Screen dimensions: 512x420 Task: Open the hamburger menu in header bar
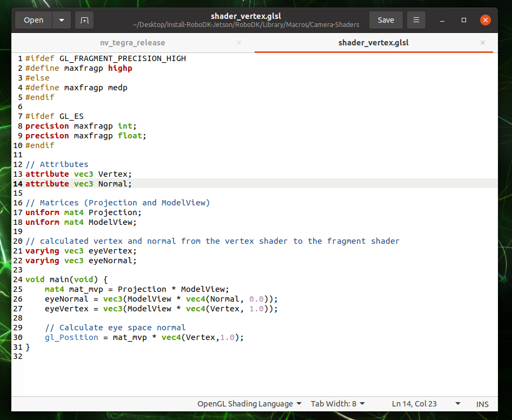point(416,20)
